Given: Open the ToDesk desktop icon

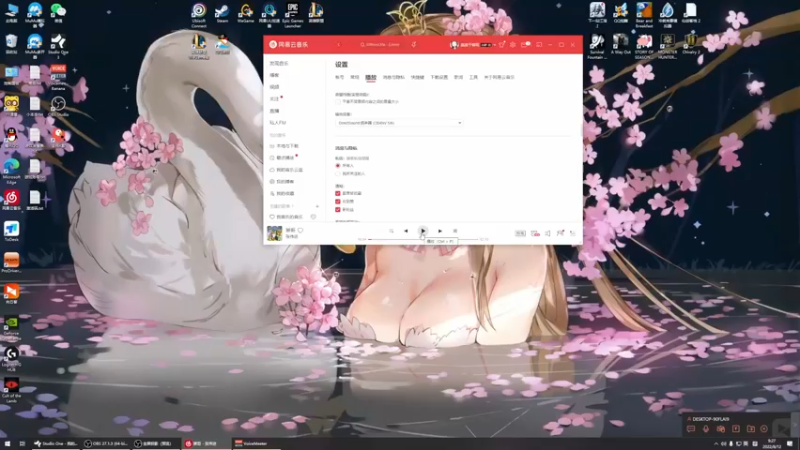Looking at the screenshot, I should (11, 232).
